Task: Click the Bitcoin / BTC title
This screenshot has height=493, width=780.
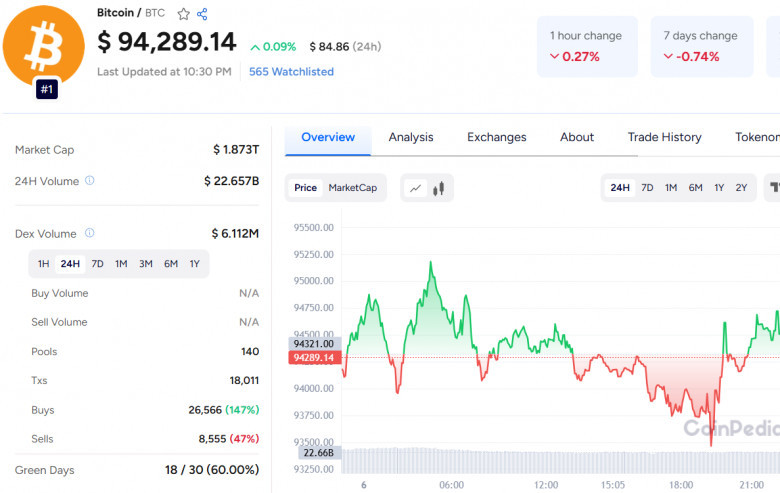Action: pyautogui.click(x=131, y=13)
